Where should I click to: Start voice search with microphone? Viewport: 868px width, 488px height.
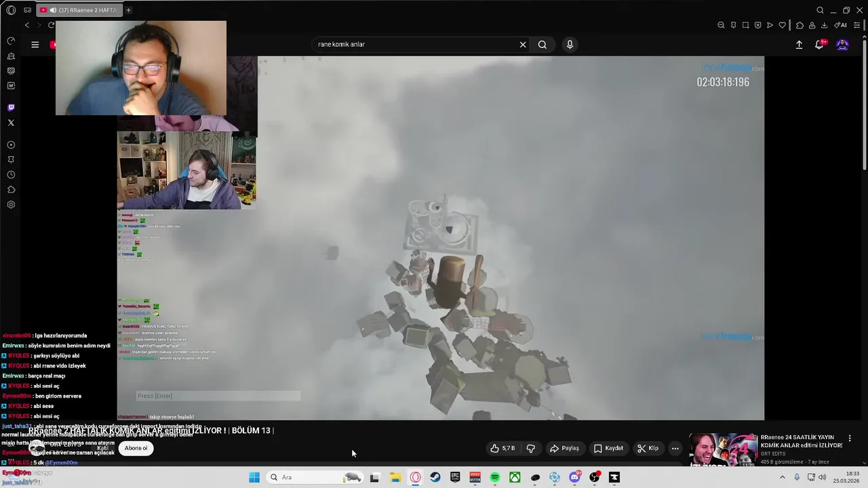(570, 44)
